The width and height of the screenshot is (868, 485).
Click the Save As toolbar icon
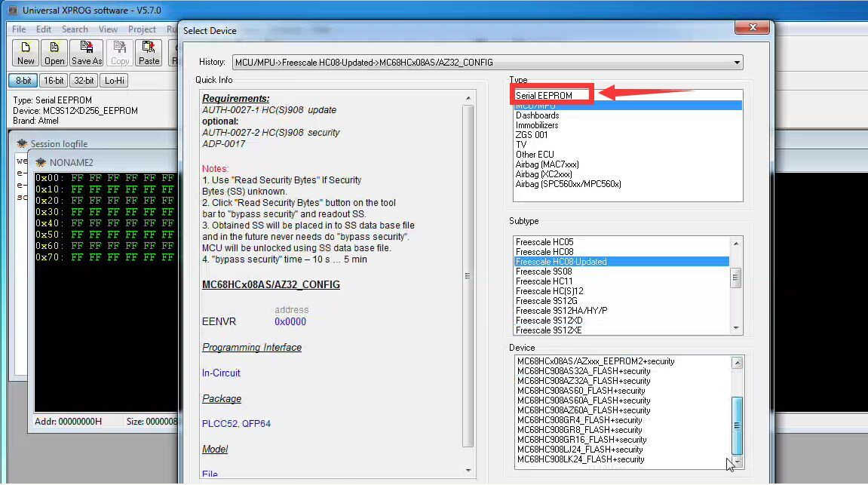[x=87, y=53]
